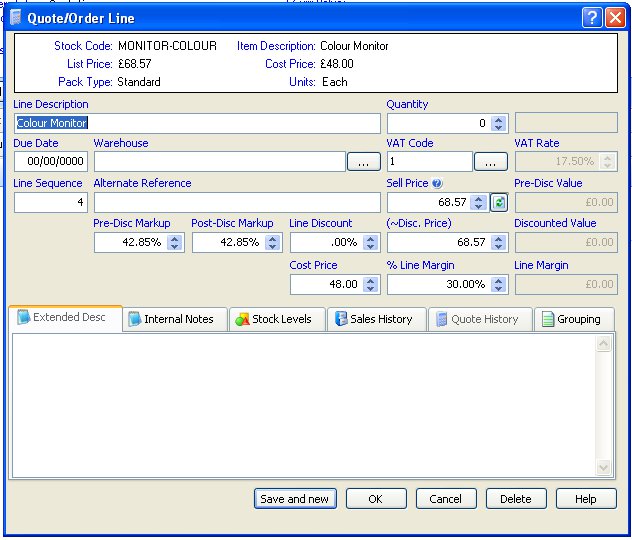The height and width of the screenshot is (540, 632).
Task: Click the Pack Type Standard value
Action: click(139, 82)
